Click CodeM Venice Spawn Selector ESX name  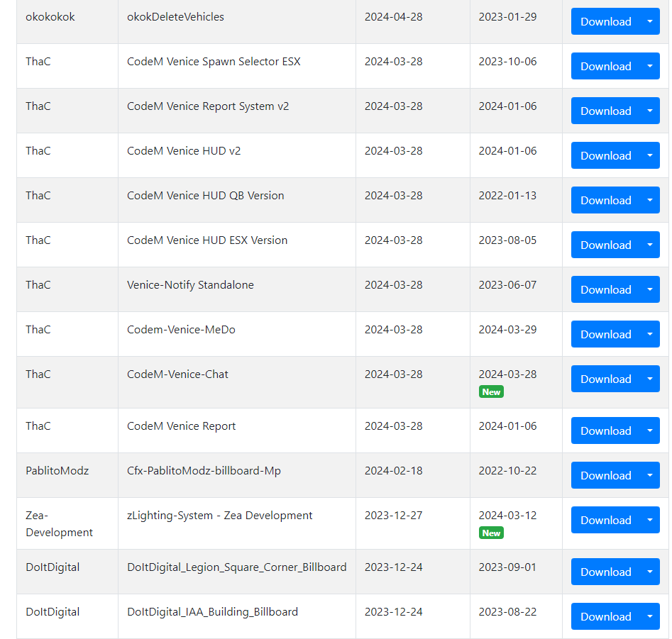[214, 61]
